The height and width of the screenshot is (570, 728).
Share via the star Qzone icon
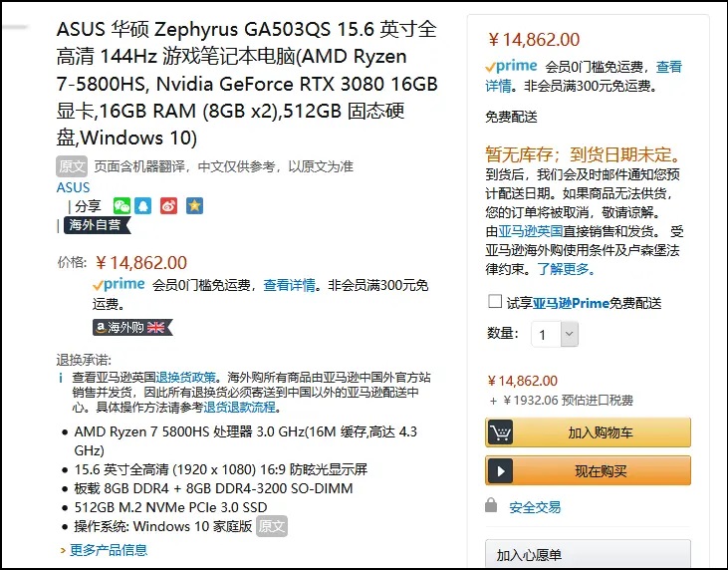[194, 206]
